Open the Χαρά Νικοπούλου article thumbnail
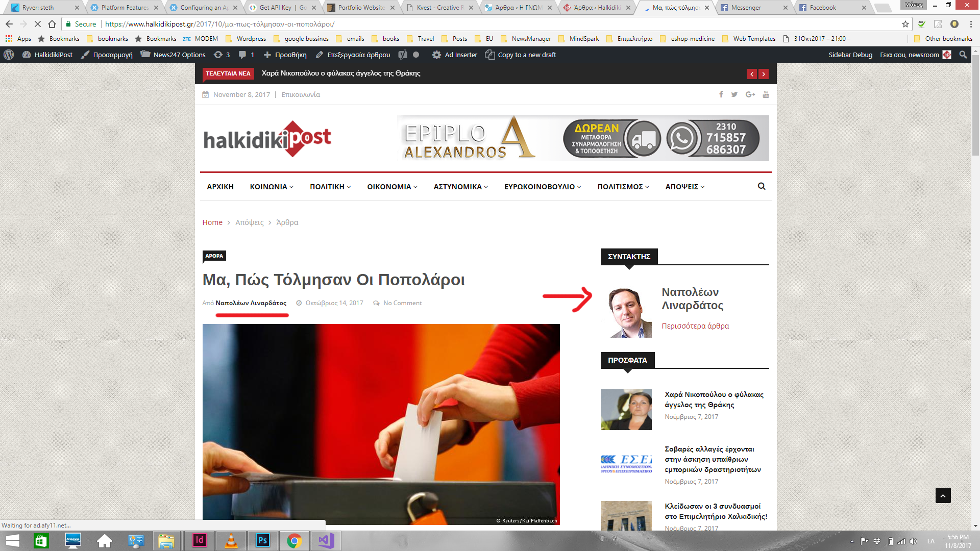 [x=626, y=410]
